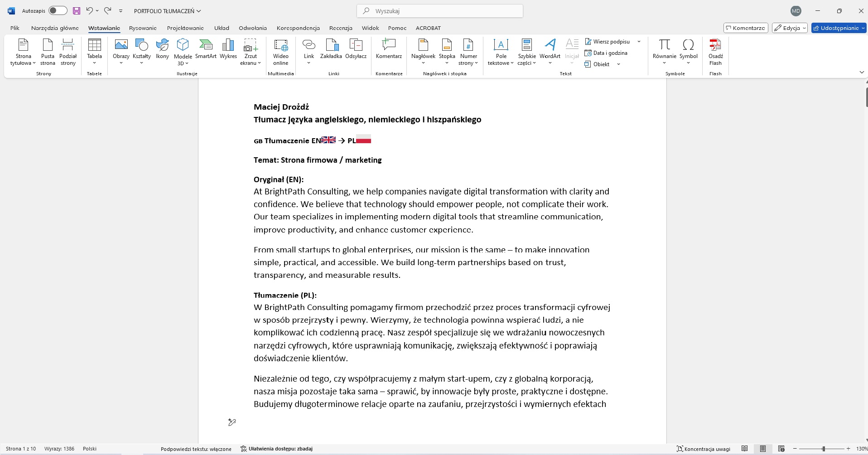Open the Recenzja review tab

(x=341, y=28)
